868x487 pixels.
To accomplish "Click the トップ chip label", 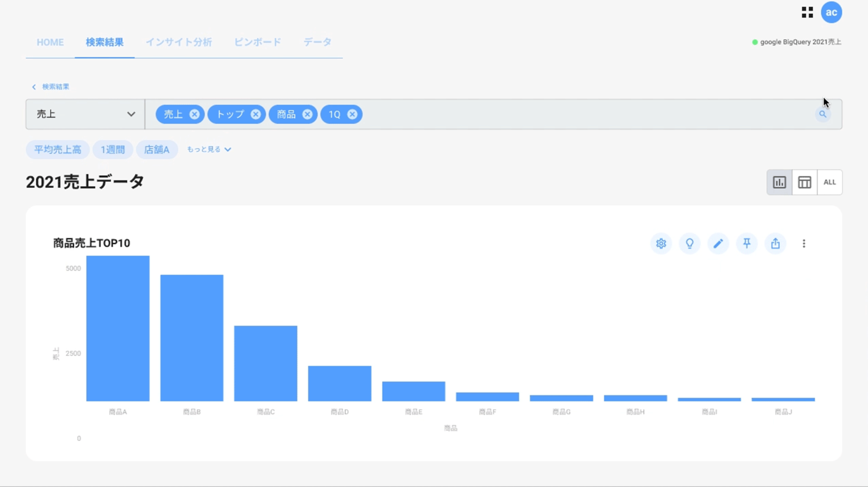I will click(x=231, y=114).
